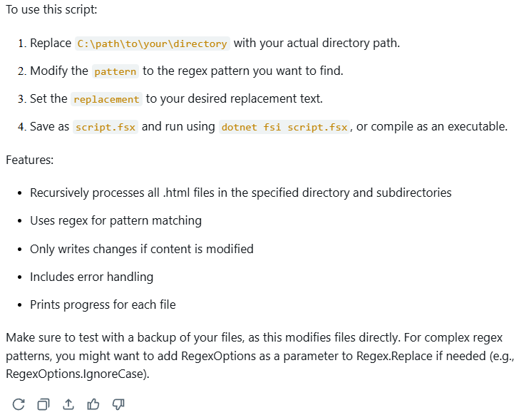Image resolution: width=519 pixels, height=420 pixels.
Task: Copy the response with the copy icon
Action: [x=43, y=404]
